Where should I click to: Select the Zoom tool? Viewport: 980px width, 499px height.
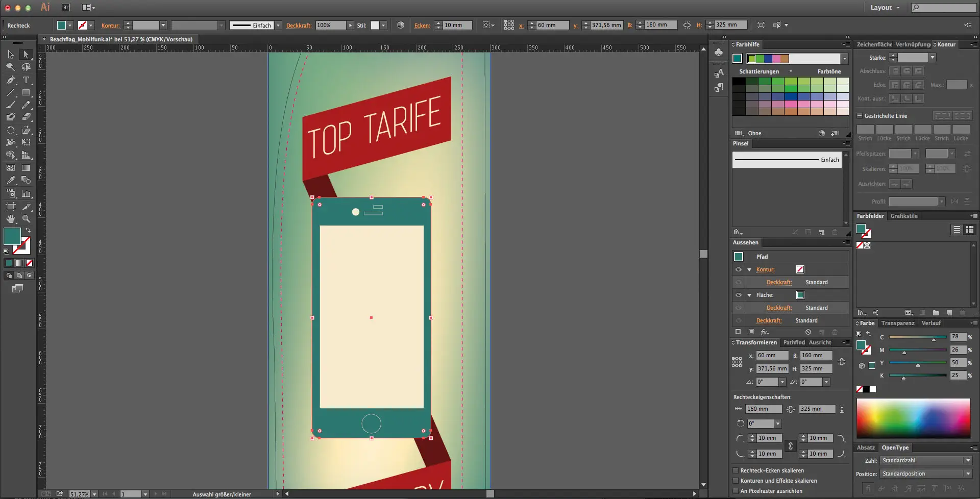pos(26,219)
